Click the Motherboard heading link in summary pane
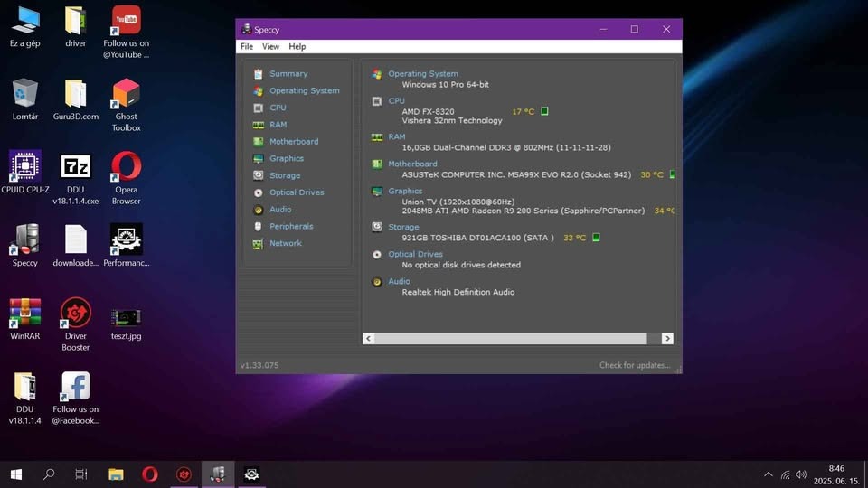This screenshot has width=868, height=488. point(412,164)
